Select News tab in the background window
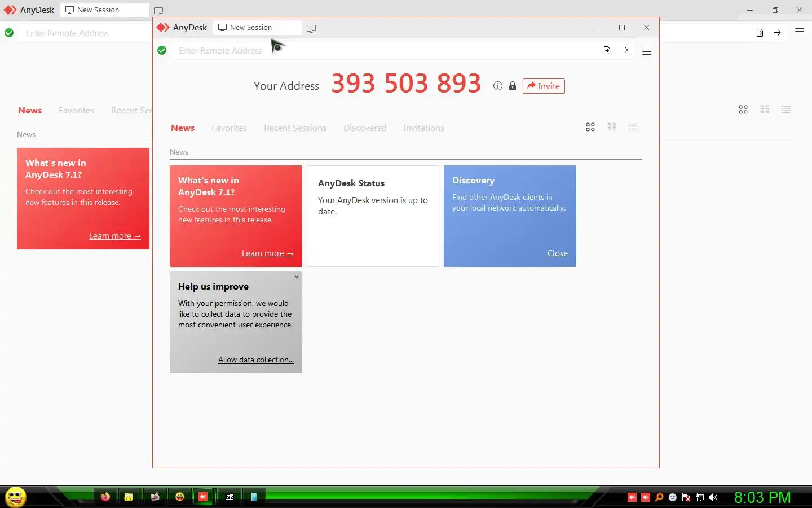Image resolution: width=812 pixels, height=508 pixels. pos(30,111)
